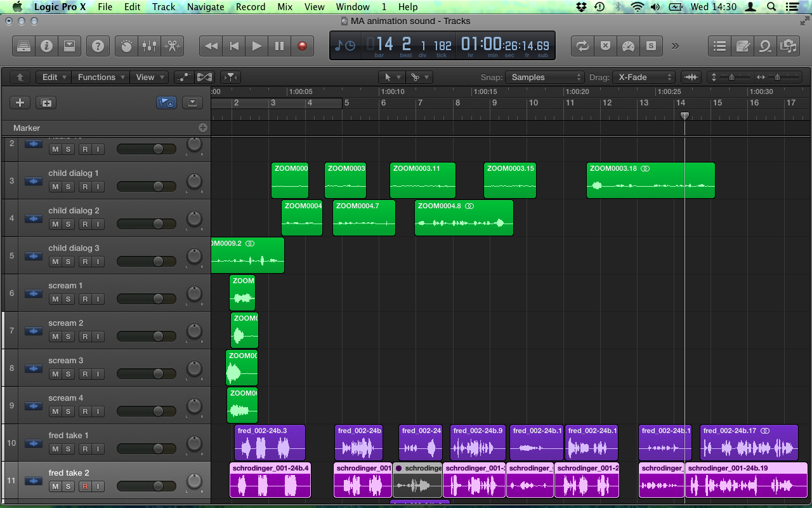Show the Mixer panel
The height and width of the screenshot is (508, 812).
(x=149, y=46)
